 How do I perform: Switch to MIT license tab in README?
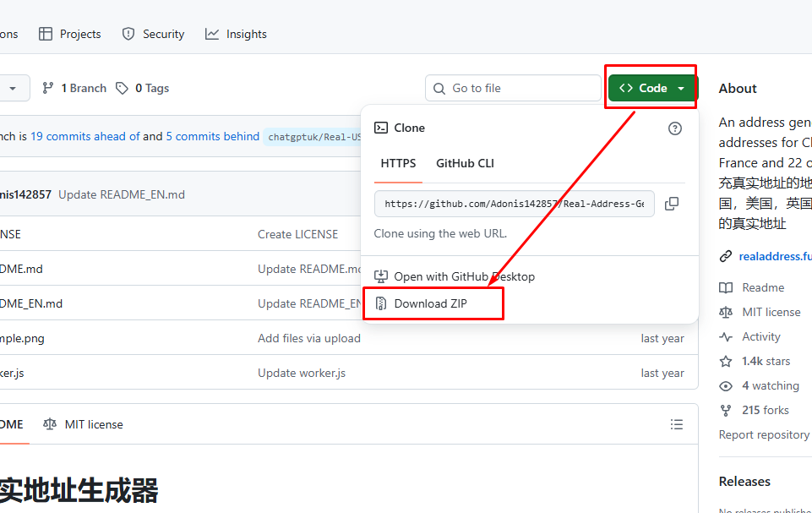pos(84,424)
